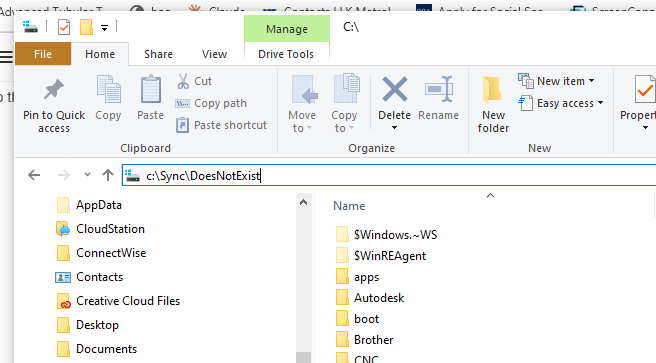The image size is (656, 363).
Task: Expand the Properties dropdown arrow
Action: 645,128
